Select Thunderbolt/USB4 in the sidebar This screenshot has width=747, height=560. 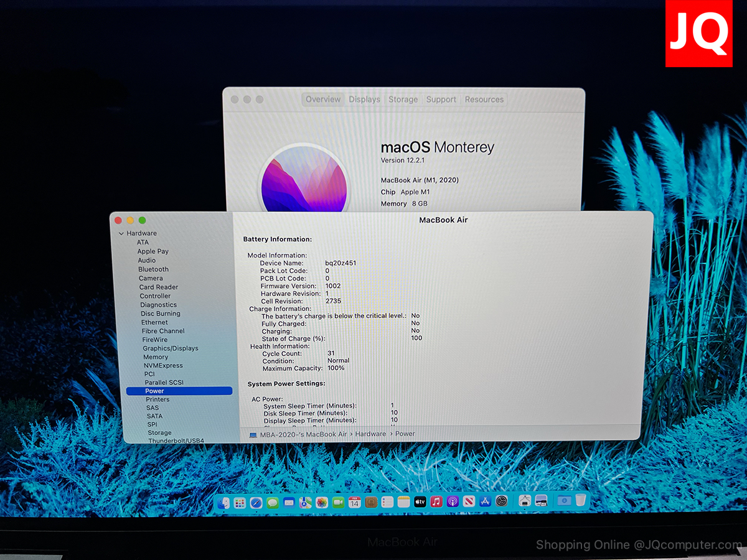176,441
